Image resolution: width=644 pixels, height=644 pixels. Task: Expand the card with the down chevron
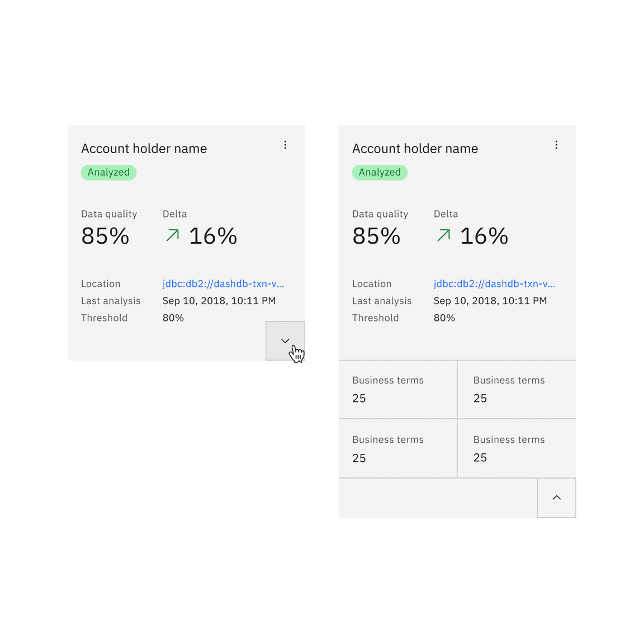click(285, 340)
